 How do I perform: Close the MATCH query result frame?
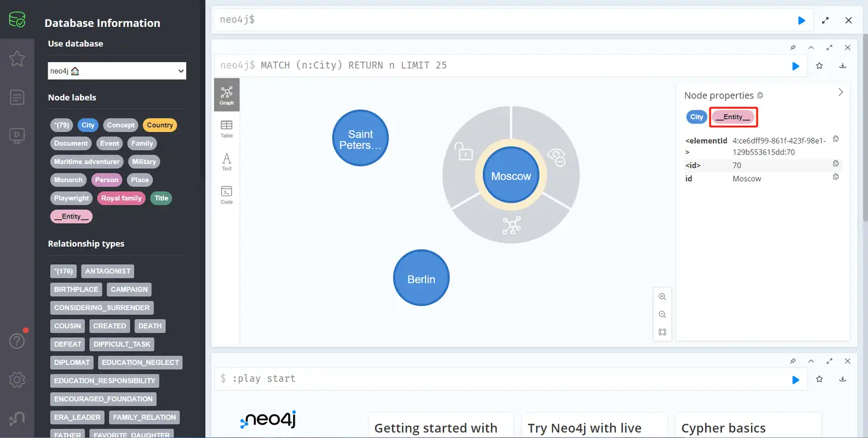[848, 48]
